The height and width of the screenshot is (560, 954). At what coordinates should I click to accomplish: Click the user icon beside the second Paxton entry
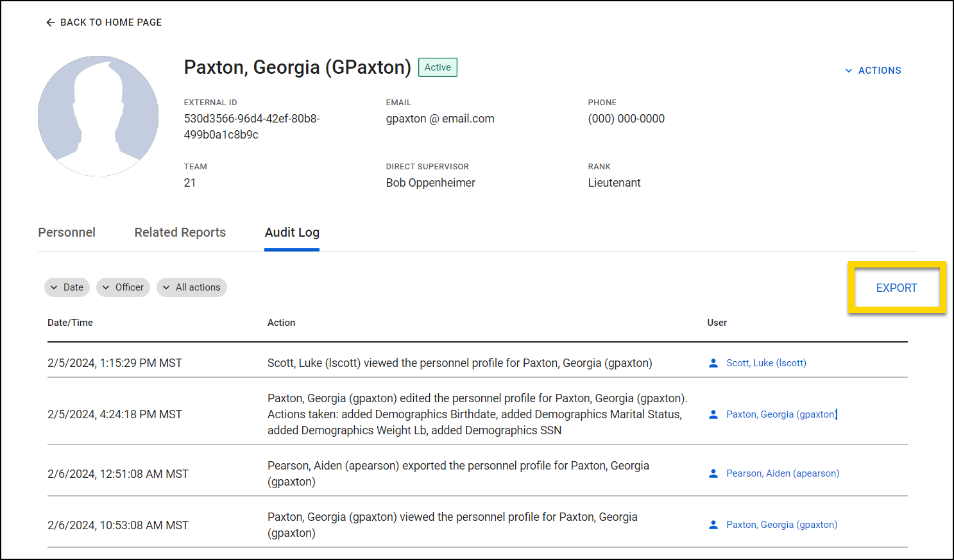[713, 414]
